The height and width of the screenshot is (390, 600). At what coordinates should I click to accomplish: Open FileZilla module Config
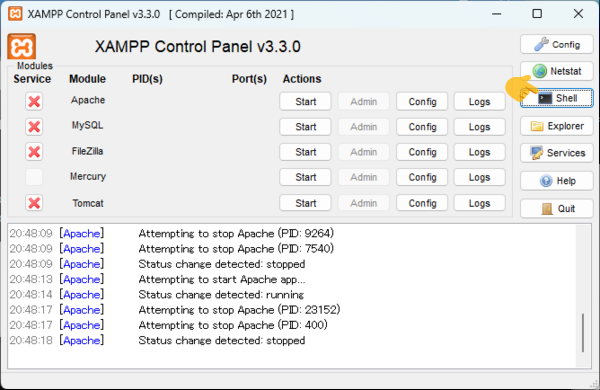coord(422,152)
